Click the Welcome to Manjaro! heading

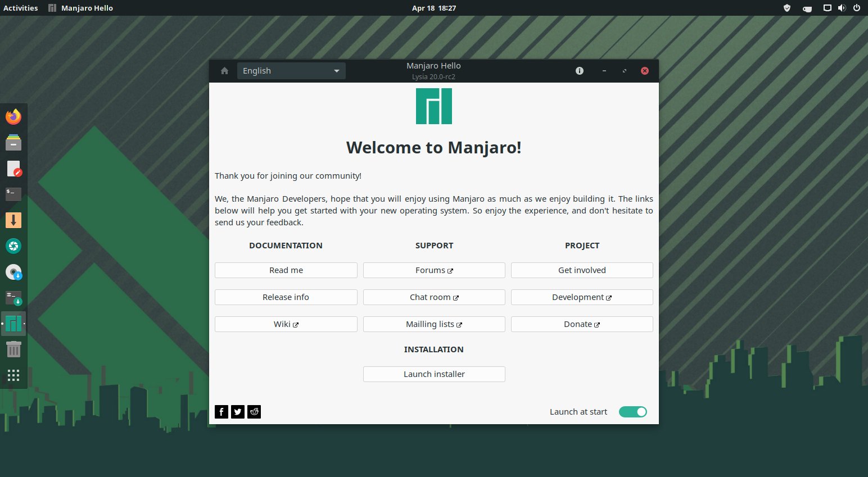pos(434,147)
